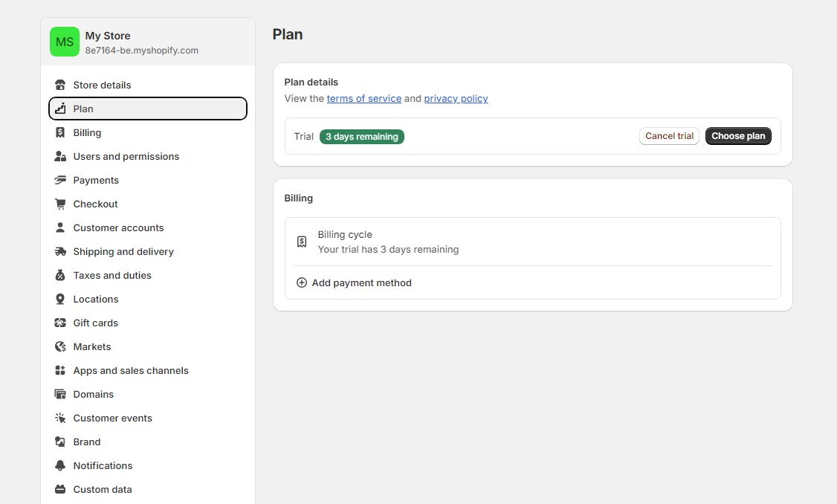
Task: Click the Gift cards icon
Action: [x=60, y=323]
